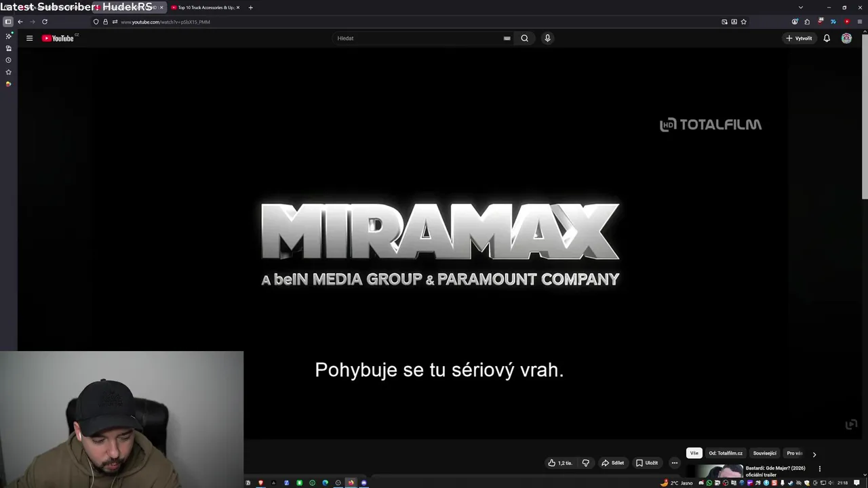Select the Vše filter chip
This screenshot has width=868, height=488.
(x=694, y=453)
